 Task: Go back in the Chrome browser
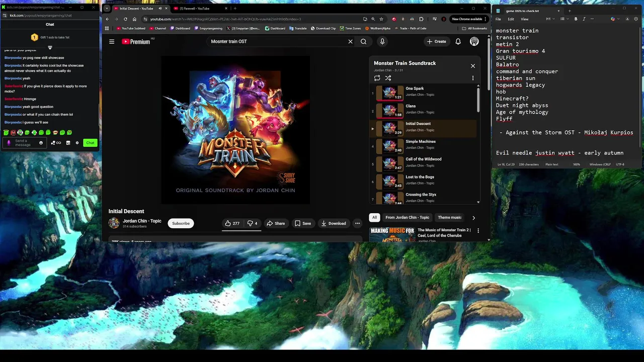pos(107,19)
